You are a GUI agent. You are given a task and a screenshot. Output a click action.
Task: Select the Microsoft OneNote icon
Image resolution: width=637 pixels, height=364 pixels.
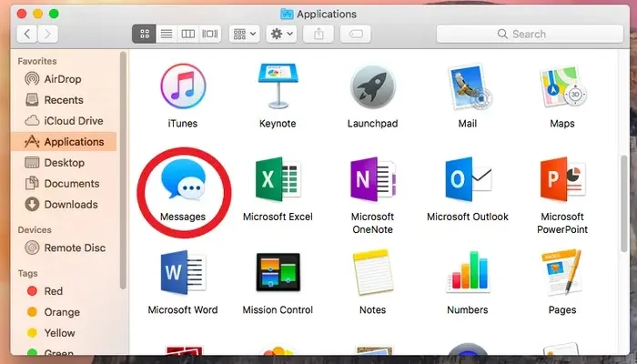click(372, 179)
